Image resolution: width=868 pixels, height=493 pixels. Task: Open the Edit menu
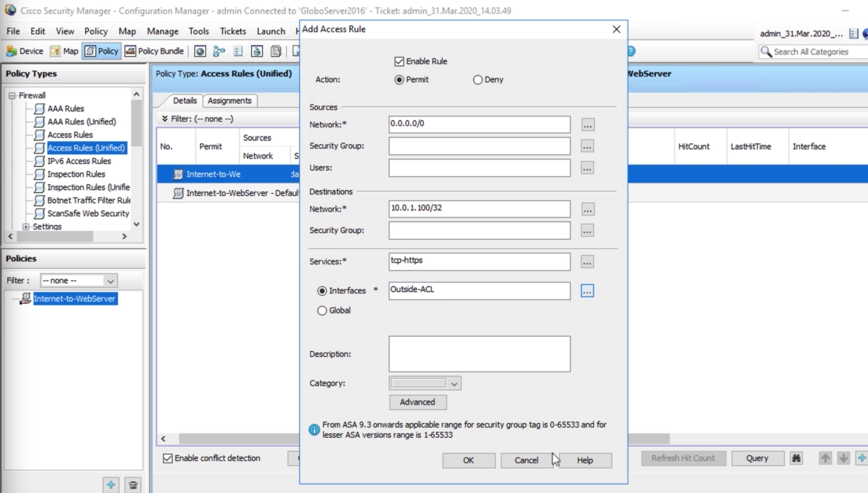click(37, 31)
